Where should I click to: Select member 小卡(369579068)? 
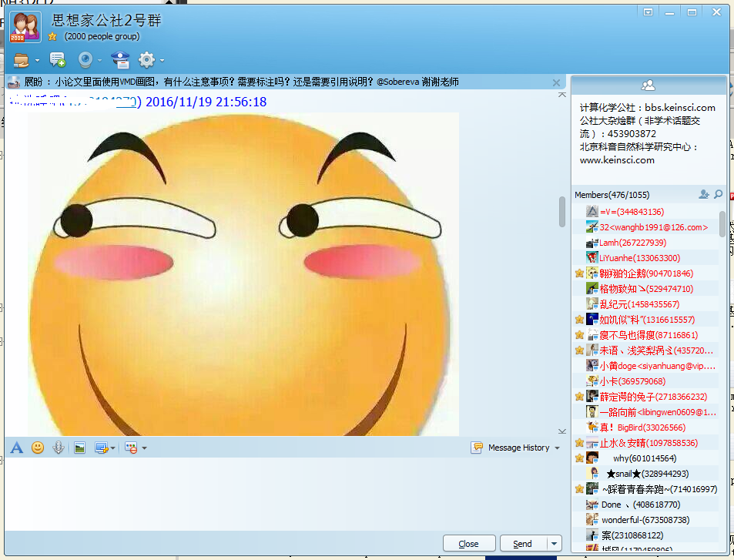pyautogui.click(x=646, y=381)
